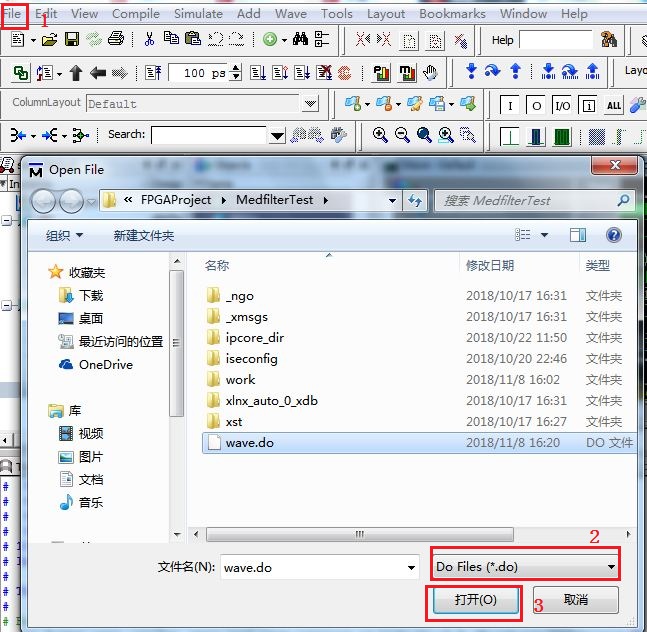The image size is (647, 632).
Task: Toggle the I input filter button
Action: tap(510, 106)
